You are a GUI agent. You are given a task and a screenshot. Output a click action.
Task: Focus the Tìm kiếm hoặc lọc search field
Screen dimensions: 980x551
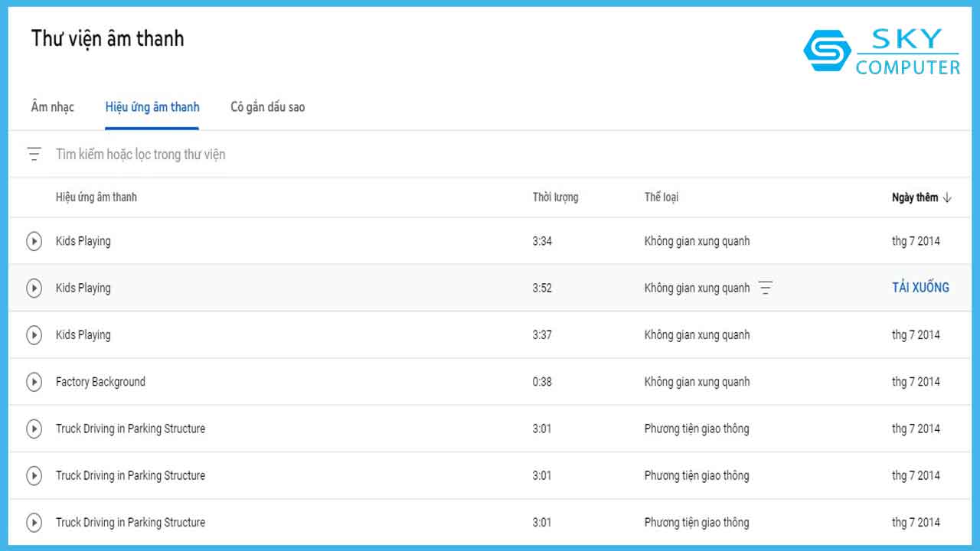click(x=141, y=155)
